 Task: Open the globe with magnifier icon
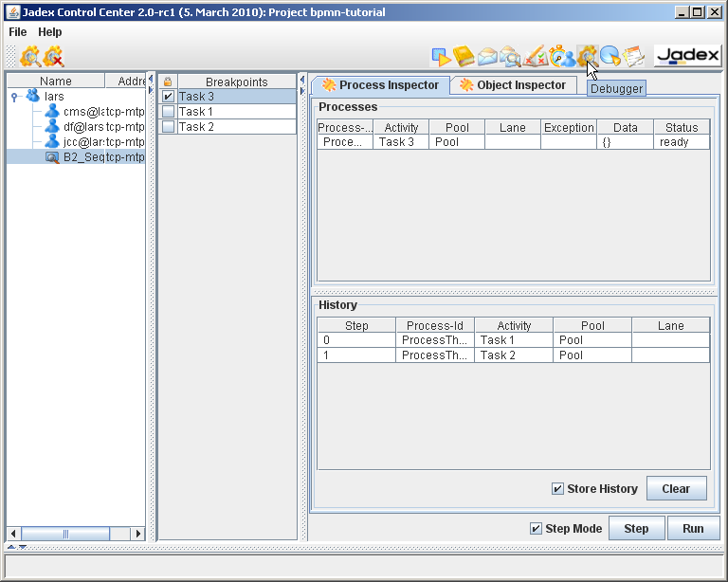pyautogui.click(x=610, y=57)
